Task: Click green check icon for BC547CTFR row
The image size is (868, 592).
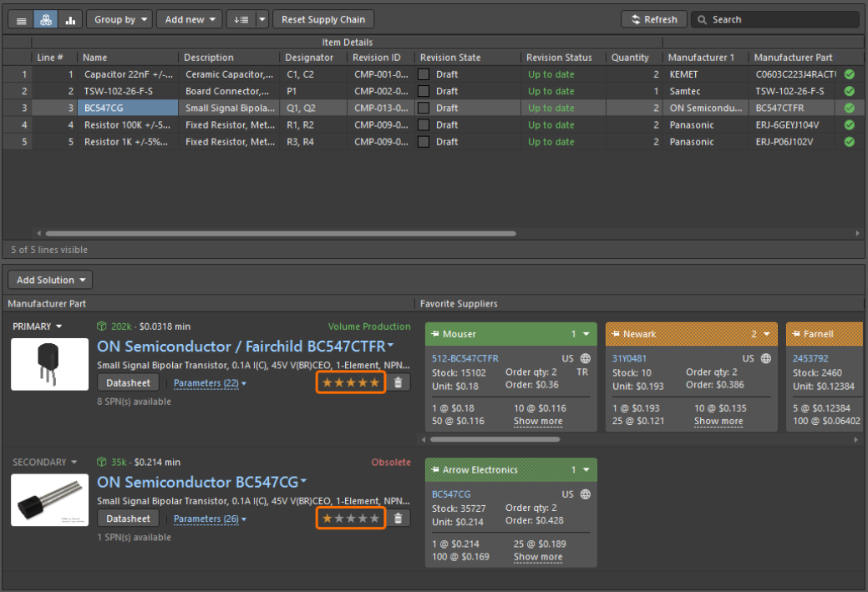Action: coord(849,108)
